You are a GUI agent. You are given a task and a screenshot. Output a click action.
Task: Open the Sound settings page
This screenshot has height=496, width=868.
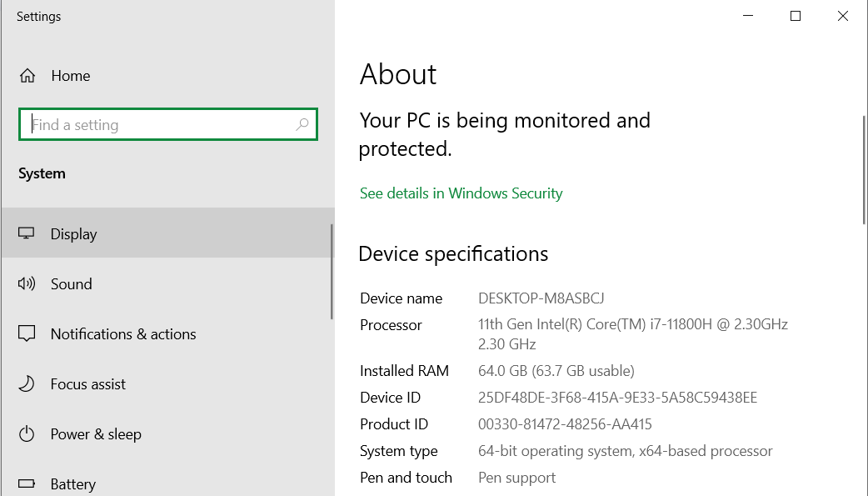(x=72, y=284)
